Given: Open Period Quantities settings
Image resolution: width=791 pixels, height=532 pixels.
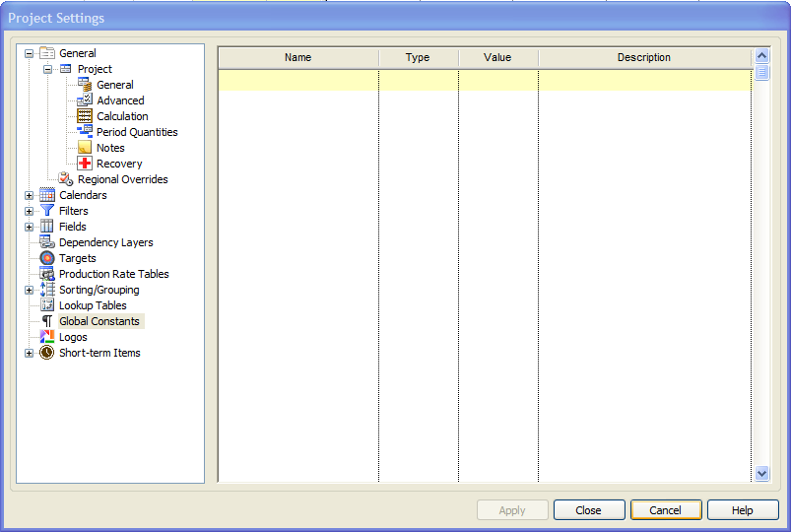Looking at the screenshot, I should click(136, 132).
